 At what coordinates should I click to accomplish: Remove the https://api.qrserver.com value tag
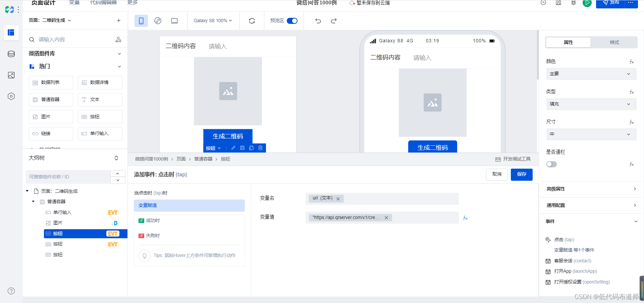tap(386, 218)
